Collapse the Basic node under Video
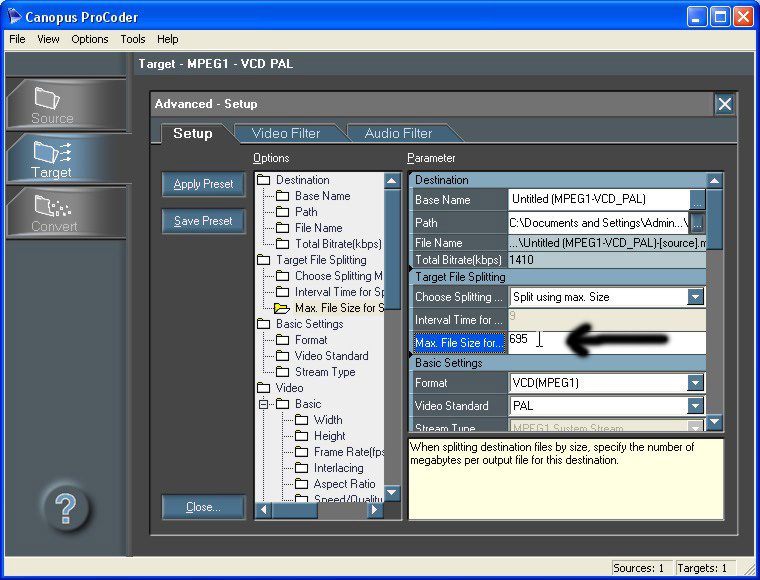760x580 pixels. click(x=263, y=404)
